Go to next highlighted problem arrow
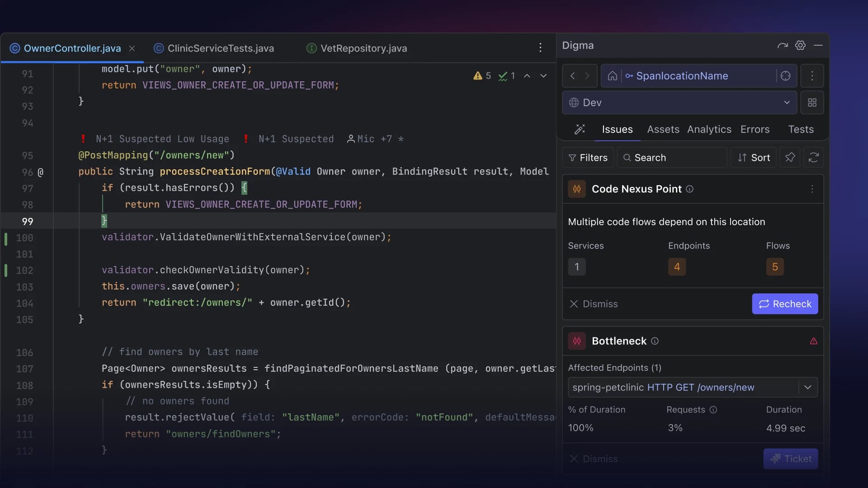 [543, 76]
